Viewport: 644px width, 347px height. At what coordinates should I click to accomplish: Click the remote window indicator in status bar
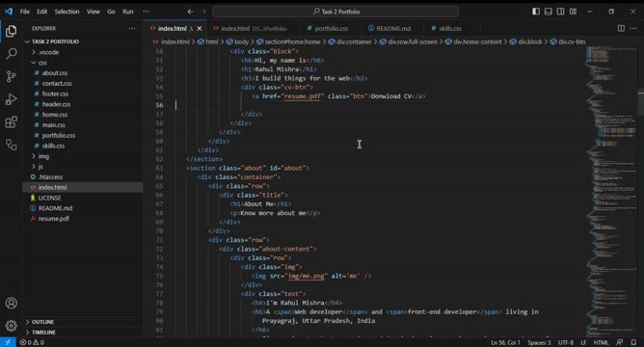(x=8, y=342)
